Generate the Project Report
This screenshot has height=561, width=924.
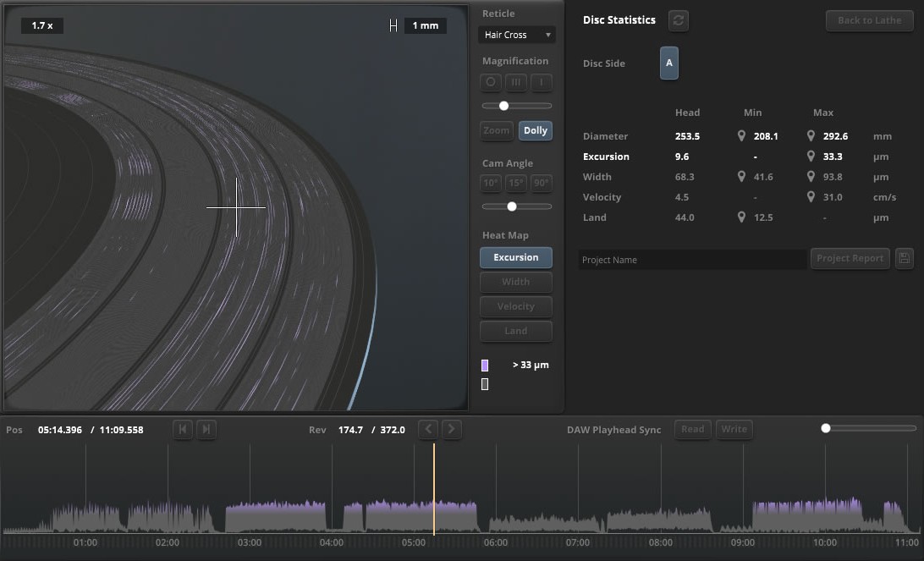click(x=850, y=258)
